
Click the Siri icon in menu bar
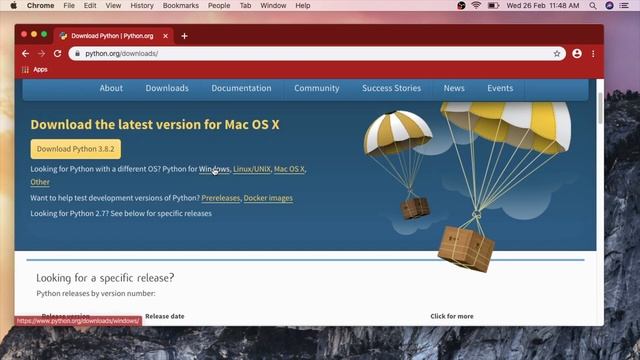609,5
